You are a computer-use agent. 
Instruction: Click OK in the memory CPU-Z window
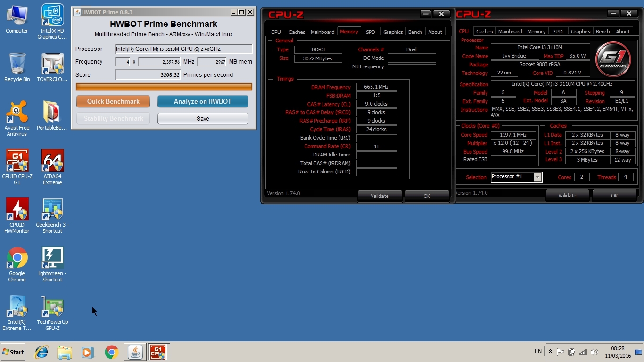click(427, 196)
